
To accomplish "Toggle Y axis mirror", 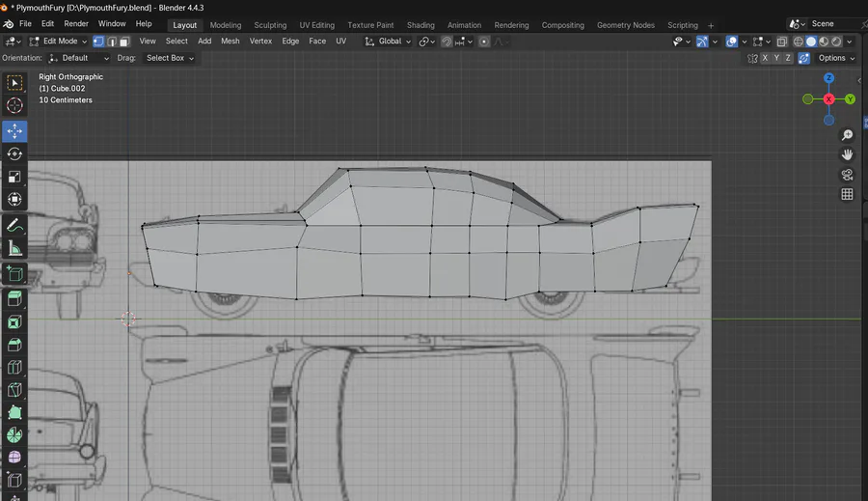I will point(776,58).
